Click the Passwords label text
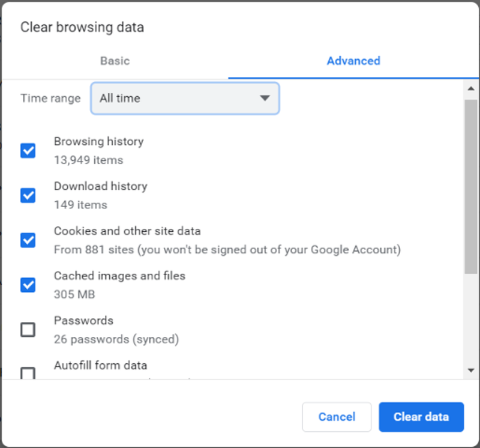The width and height of the screenshot is (480, 448). 83,321
